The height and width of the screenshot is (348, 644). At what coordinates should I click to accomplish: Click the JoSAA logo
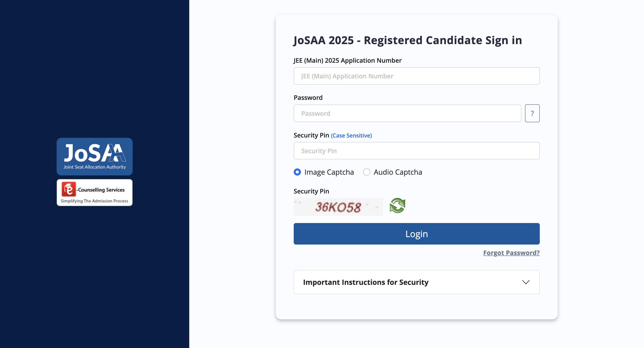pos(94,153)
